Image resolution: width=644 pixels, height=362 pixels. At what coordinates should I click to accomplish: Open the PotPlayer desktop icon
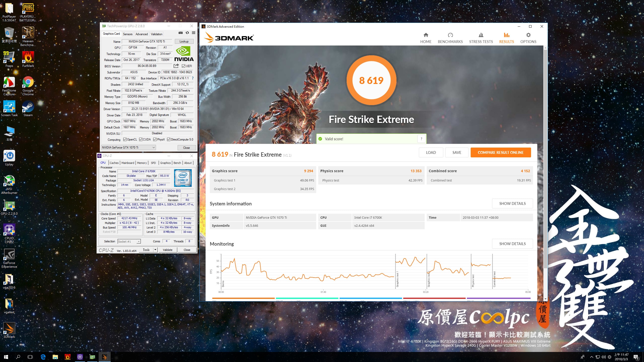9,12
